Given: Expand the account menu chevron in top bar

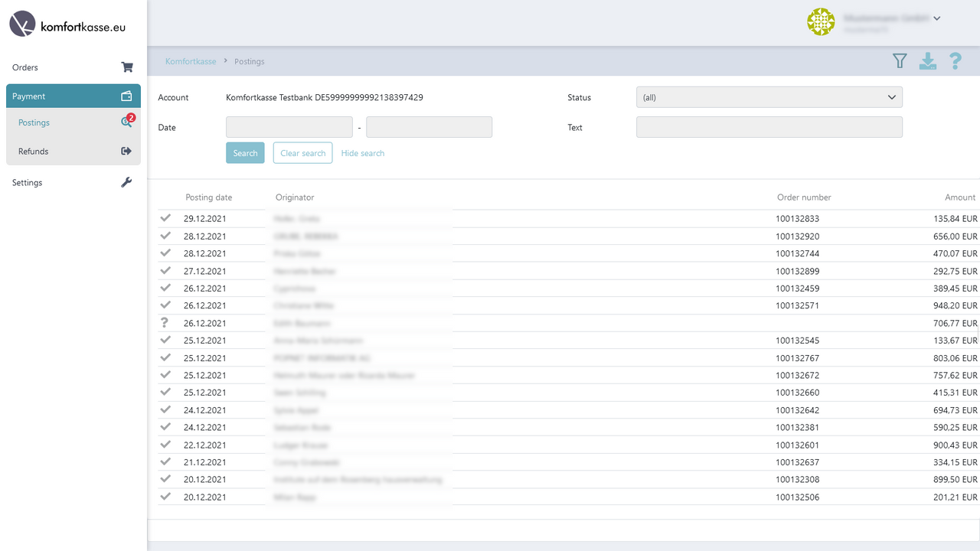Looking at the screenshot, I should point(936,18).
